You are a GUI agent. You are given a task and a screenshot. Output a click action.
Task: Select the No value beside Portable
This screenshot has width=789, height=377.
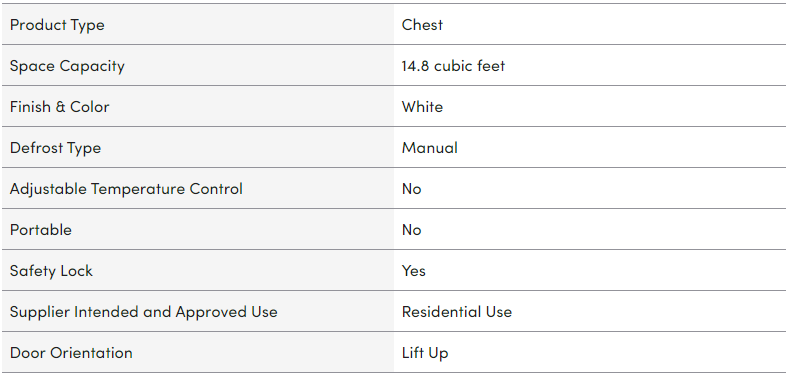[x=411, y=230]
